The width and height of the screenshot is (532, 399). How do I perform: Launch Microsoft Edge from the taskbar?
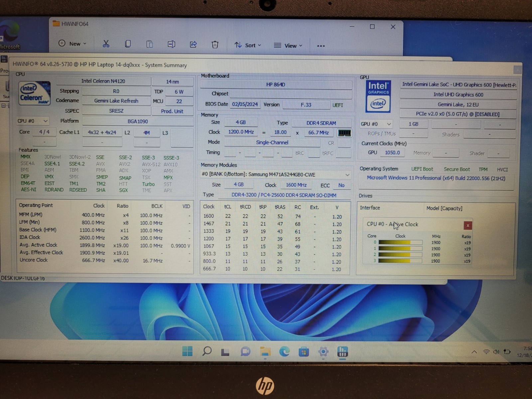pyautogui.click(x=284, y=351)
